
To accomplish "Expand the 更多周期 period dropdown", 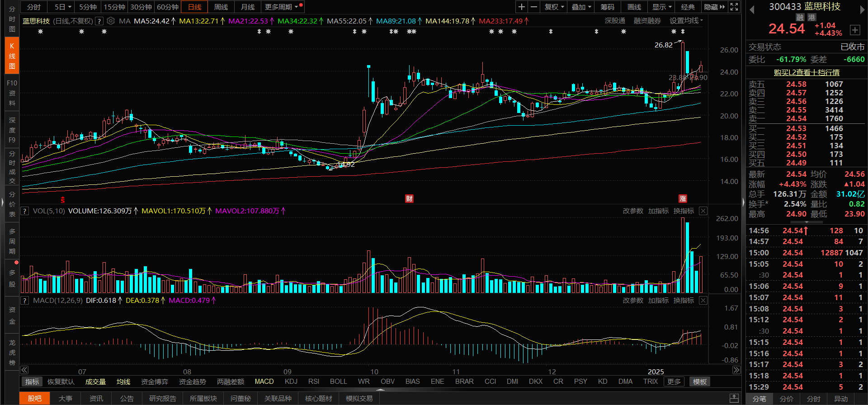I will 281,7.
